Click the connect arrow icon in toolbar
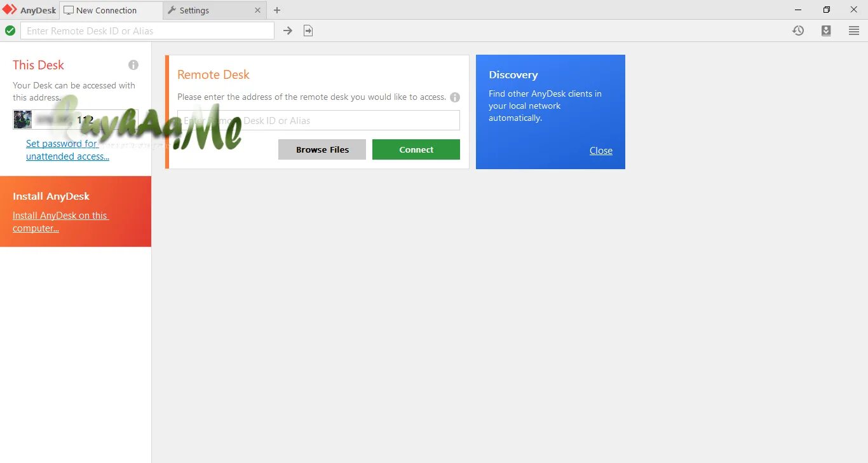 coord(288,31)
